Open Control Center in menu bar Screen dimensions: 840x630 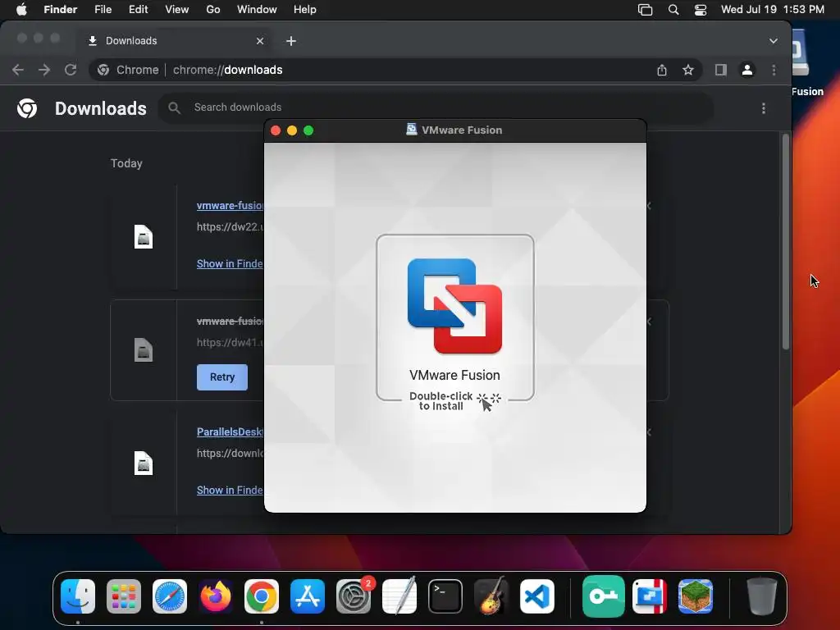(701, 10)
